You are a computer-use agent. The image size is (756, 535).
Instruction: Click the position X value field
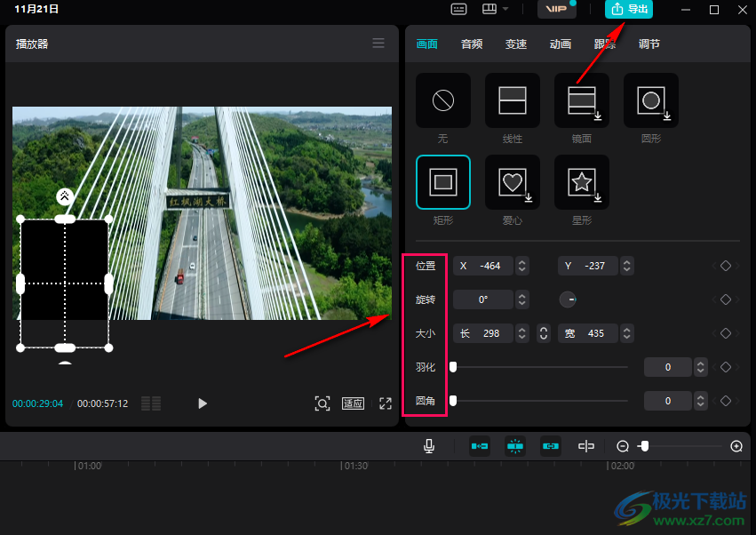click(483, 266)
